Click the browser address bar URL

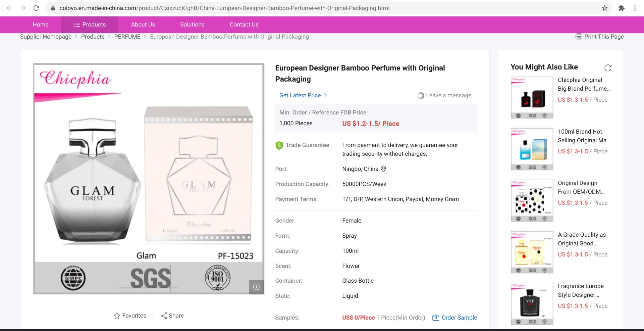pyautogui.click(x=224, y=8)
